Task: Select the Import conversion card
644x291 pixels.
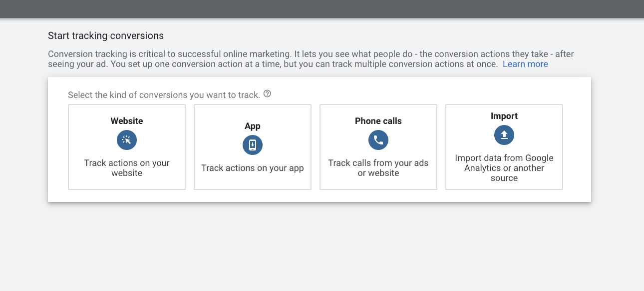Action: pyautogui.click(x=504, y=146)
